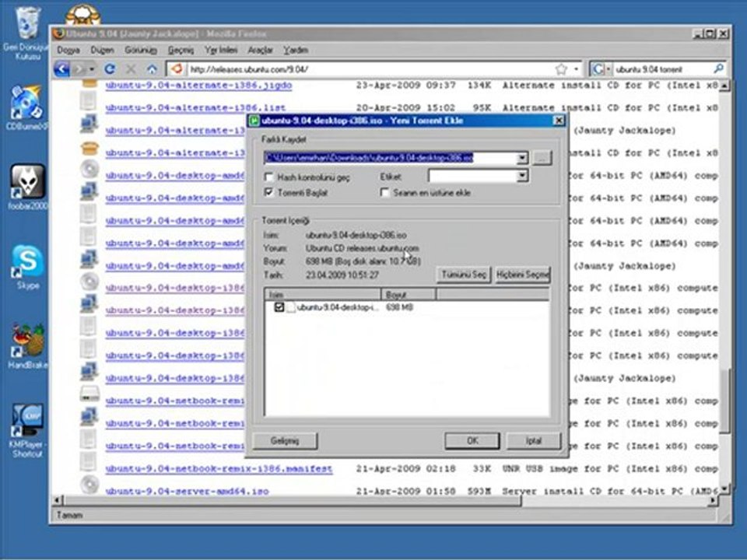The height and width of the screenshot is (560, 747).
Task: Click the 'Tamam' status bar text
Action: tap(69, 515)
